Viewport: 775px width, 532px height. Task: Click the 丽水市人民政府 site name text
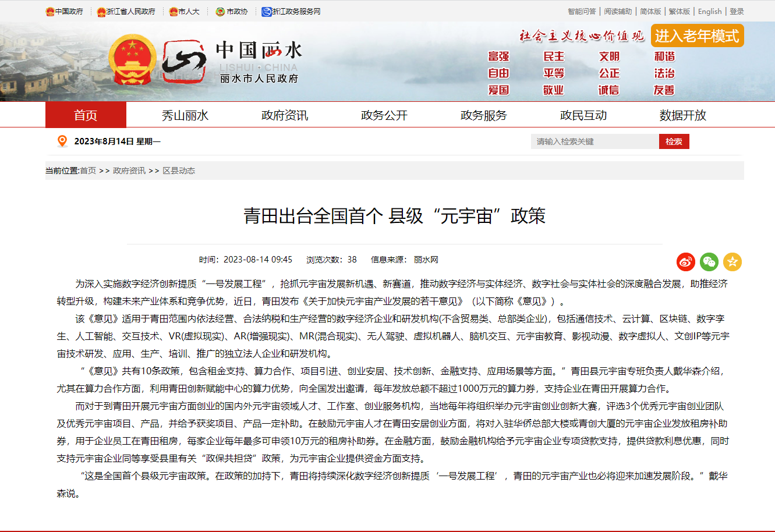click(259, 78)
